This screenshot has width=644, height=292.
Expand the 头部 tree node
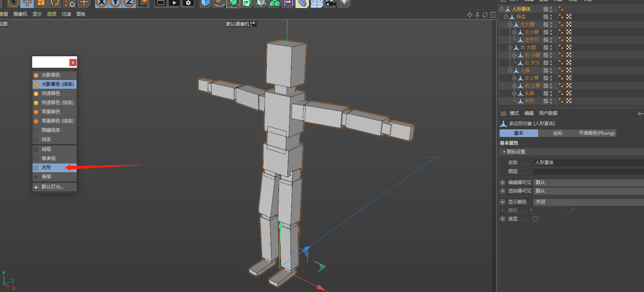(x=514, y=93)
